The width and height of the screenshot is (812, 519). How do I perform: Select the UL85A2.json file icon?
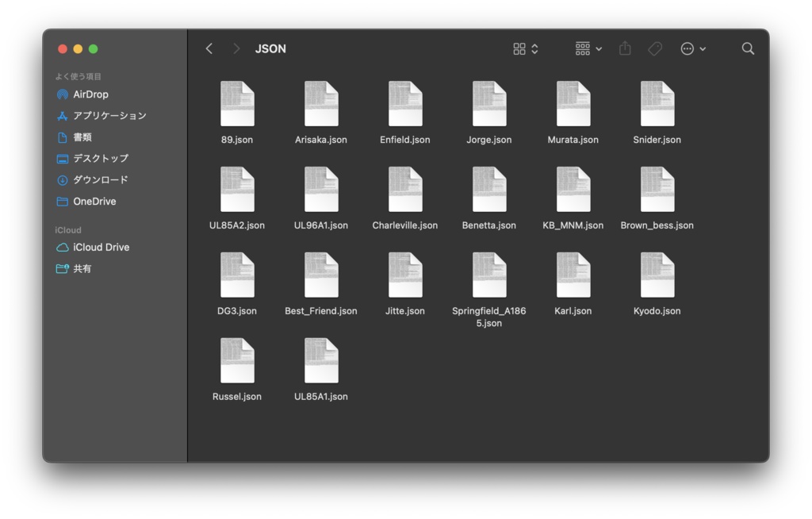pos(237,189)
